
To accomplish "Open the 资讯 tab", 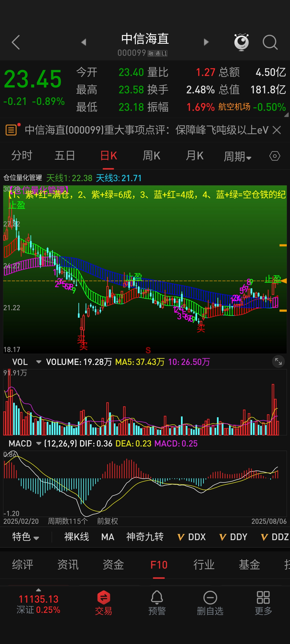I will [68, 565].
